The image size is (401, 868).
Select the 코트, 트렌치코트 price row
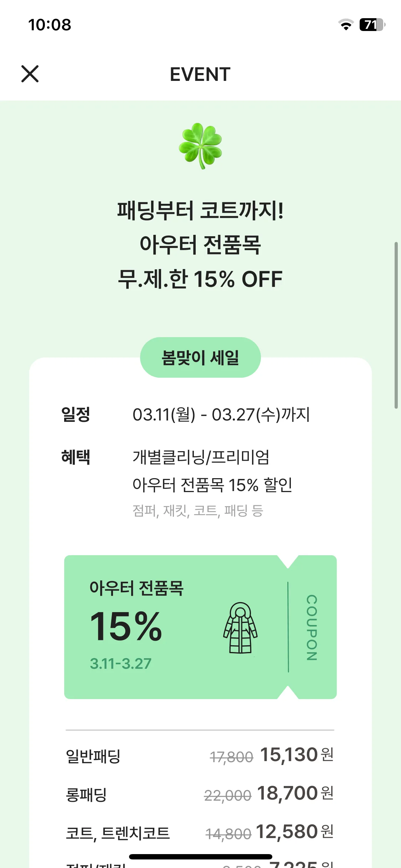(200, 833)
